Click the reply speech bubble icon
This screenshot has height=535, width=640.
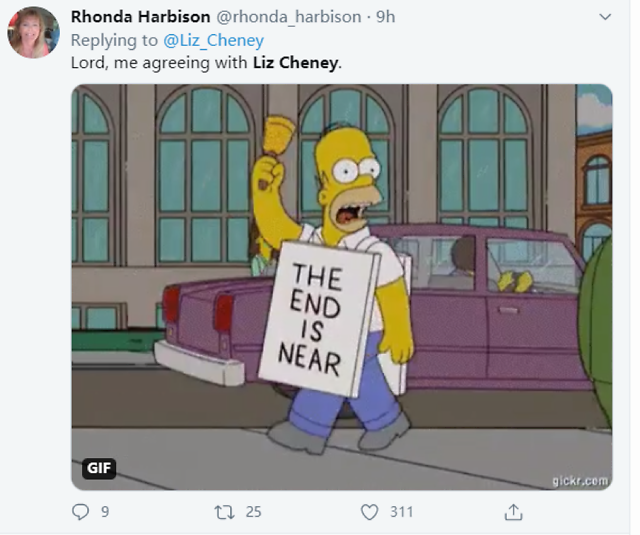(x=80, y=512)
